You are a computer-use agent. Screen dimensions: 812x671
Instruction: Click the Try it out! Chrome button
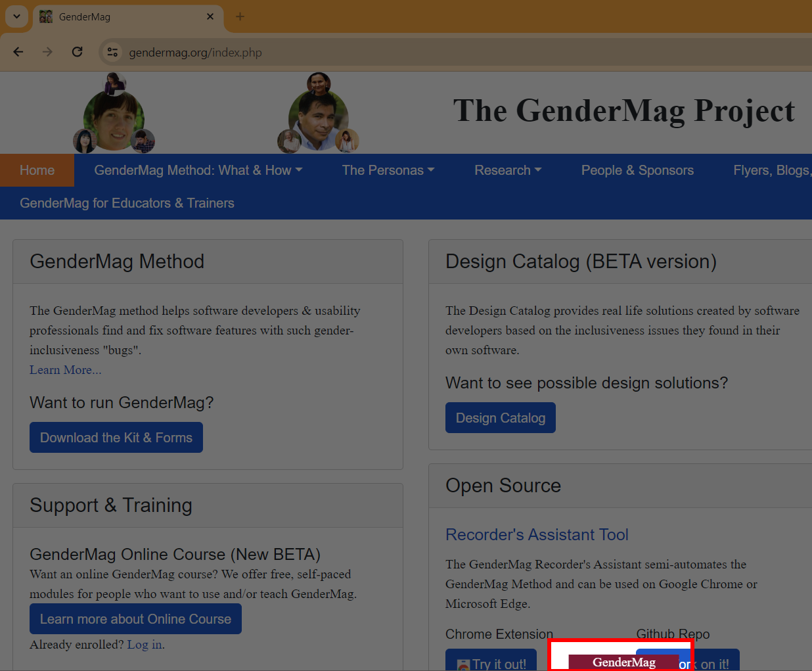[x=491, y=660]
